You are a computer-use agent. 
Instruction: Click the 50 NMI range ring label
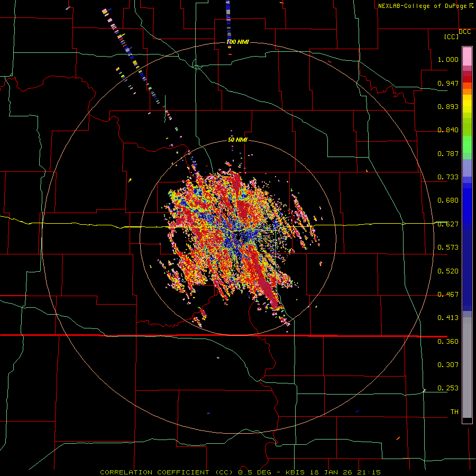pos(237,140)
